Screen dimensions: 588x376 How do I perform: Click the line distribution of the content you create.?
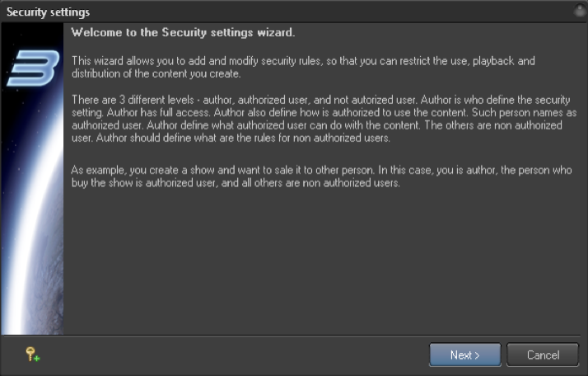pyautogui.click(x=156, y=73)
